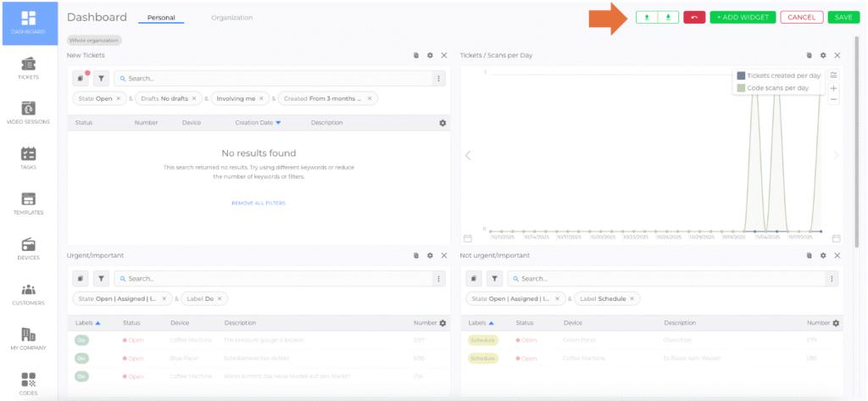Go to Video Sessions in sidebar
Image resolution: width=868 pixels, height=401 pixels.
(x=29, y=113)
